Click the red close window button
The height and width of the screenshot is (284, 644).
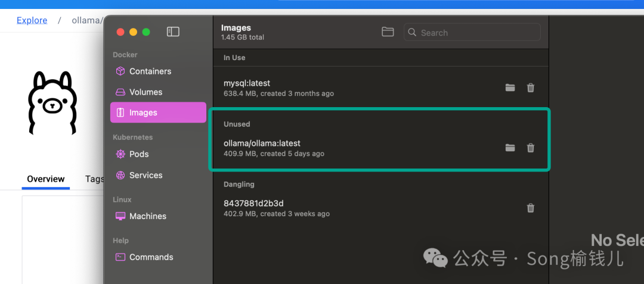[x=120, y=32]
